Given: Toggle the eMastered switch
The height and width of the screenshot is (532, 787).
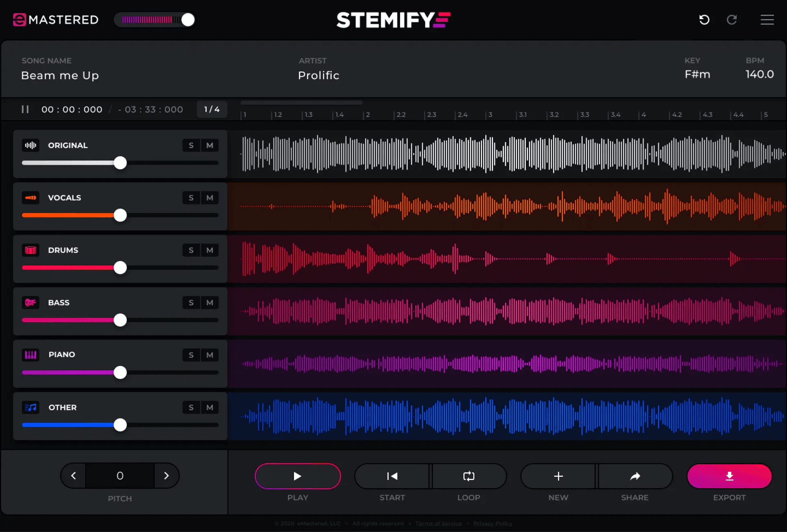Looking at the screenshot, I should pyautogui.click(x=155, y=20).
